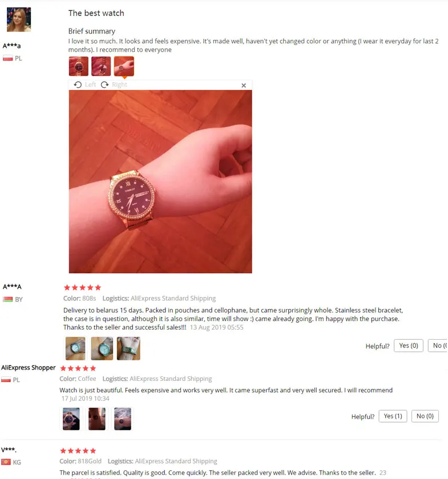448x479 pixels.
Task: Click the five-star rating of A***A review
Action: tap(82, 287)
